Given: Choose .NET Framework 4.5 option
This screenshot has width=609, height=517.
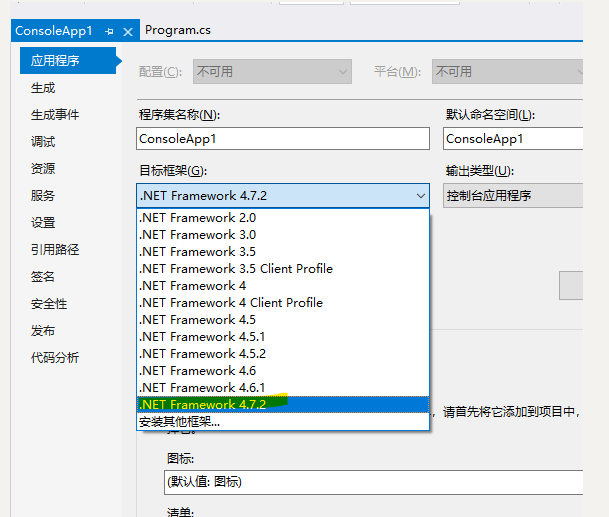Looking at the screenshot, I should pos(283,320).
